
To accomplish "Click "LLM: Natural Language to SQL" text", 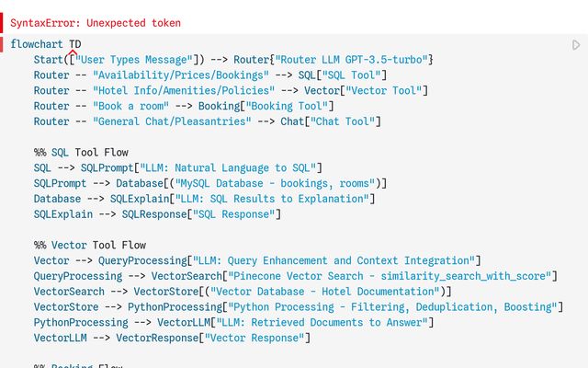I will pos(228,167).
